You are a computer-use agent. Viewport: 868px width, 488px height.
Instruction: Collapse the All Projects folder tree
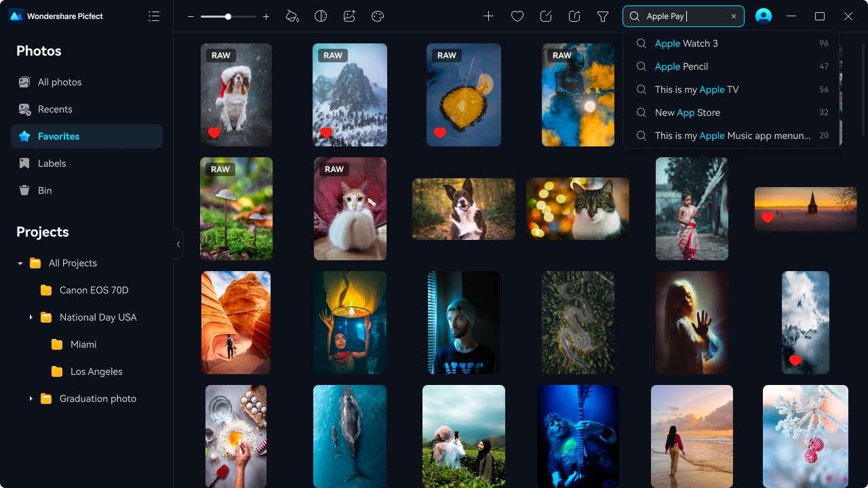click(20, 263)
